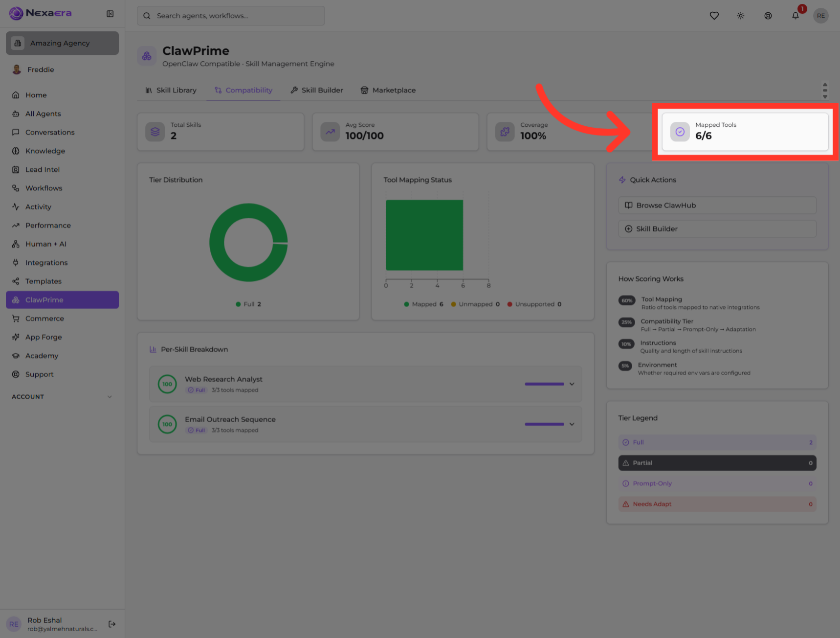Screen dimensions: 840x638
Task: Switch to Marketplace tab
Action: tap(388, 90)
